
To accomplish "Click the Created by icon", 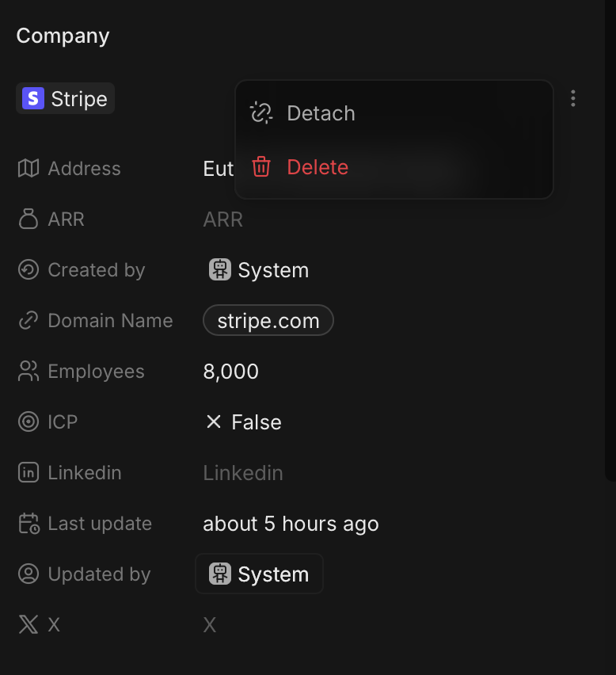I will tap(29, 270).
